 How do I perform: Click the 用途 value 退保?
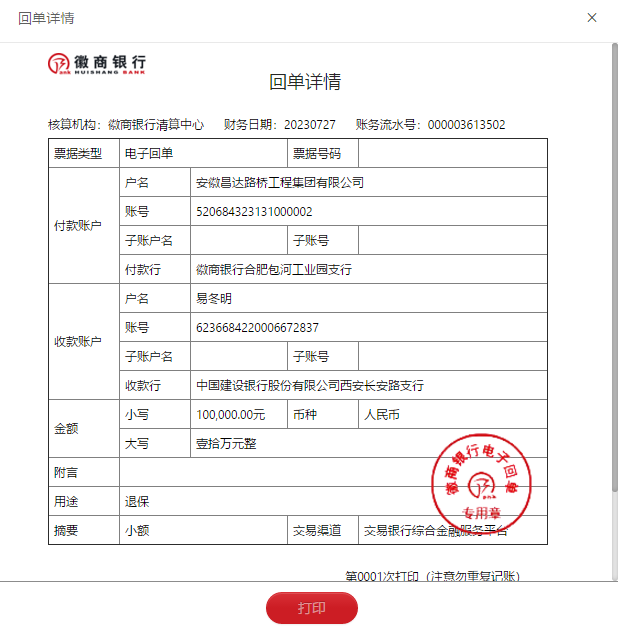coord(137,502)
